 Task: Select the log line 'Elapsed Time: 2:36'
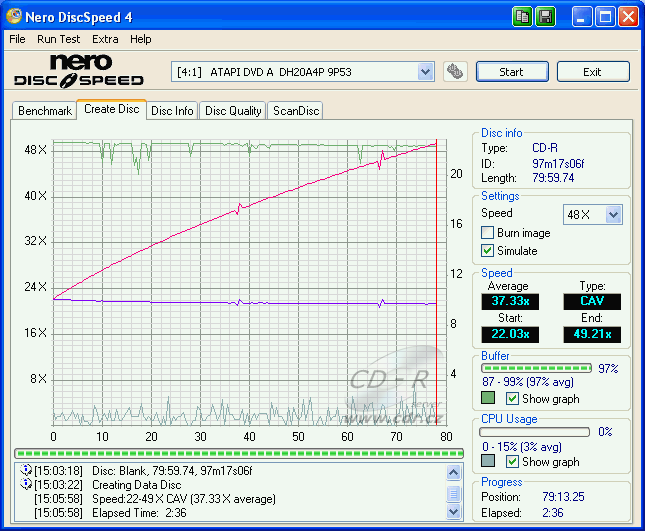click(x=139, y=513)
